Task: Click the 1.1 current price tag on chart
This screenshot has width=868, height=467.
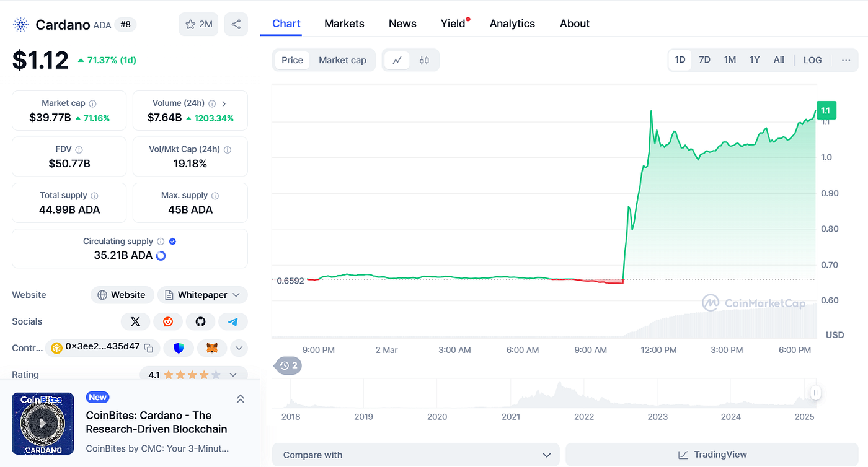Action: click(826, 110)
